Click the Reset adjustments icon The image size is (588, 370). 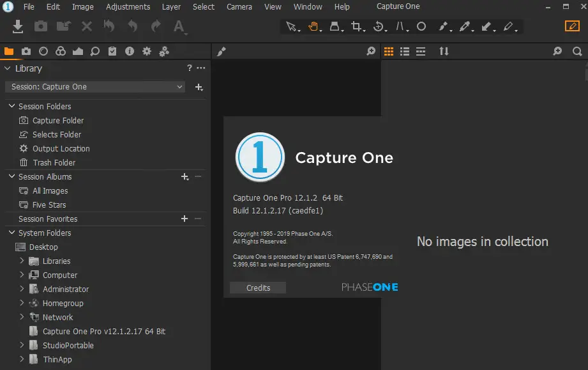(109, 26)
